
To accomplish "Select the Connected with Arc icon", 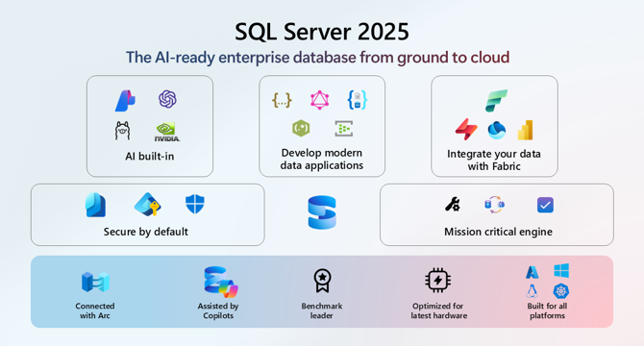I will click(95, 282).
